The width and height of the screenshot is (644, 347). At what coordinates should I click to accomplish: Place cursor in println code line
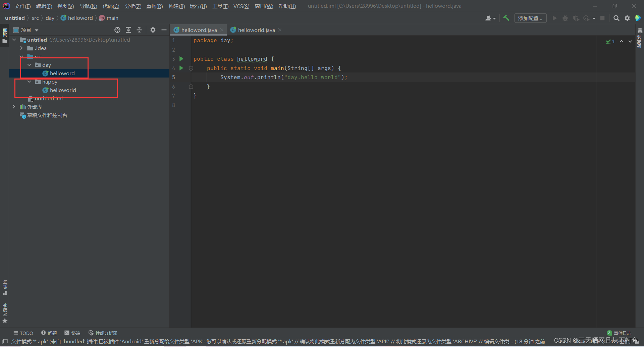pos(284,77)
